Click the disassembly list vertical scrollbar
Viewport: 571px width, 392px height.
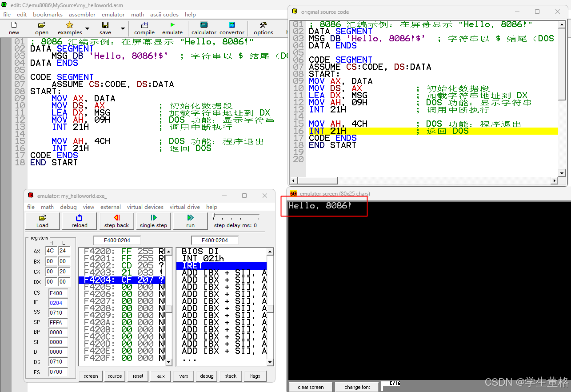(270, 307)
